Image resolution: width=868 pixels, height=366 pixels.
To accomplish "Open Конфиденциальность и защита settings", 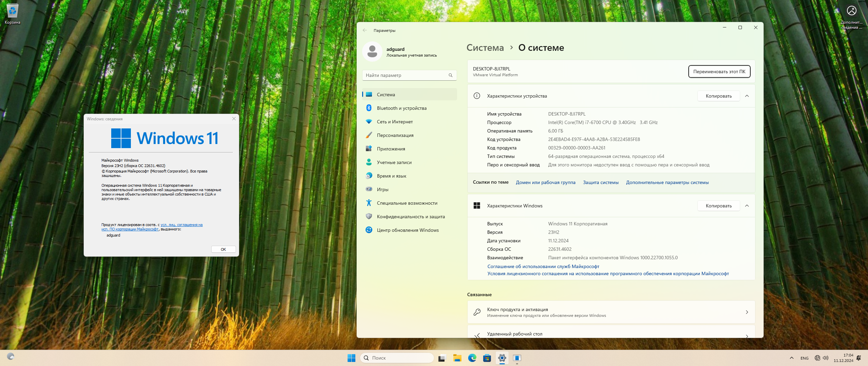I will [410, 217].
